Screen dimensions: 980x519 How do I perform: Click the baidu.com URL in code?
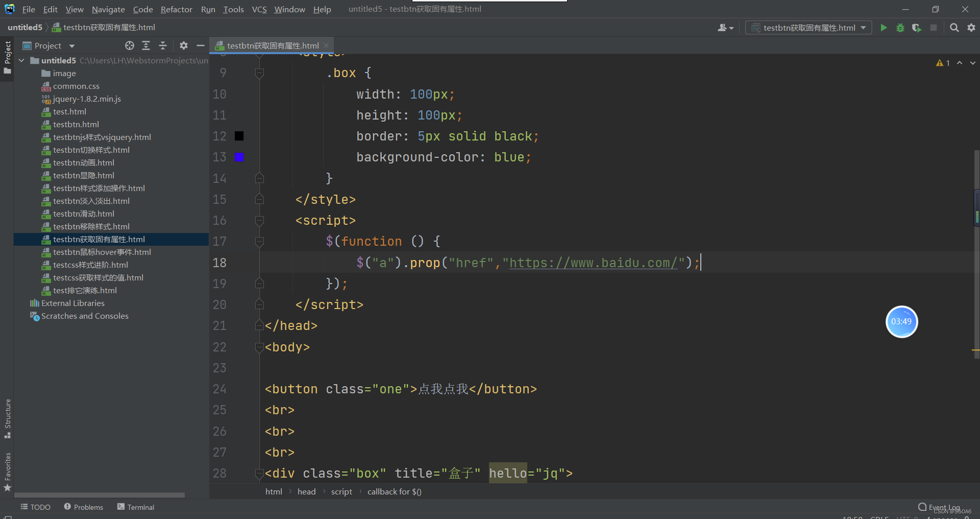click(593, 263)
